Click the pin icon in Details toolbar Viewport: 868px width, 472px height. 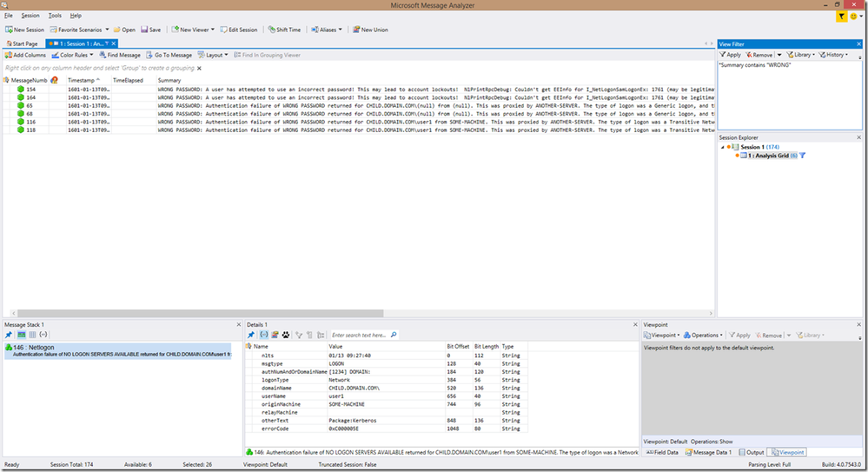(251, 335)
